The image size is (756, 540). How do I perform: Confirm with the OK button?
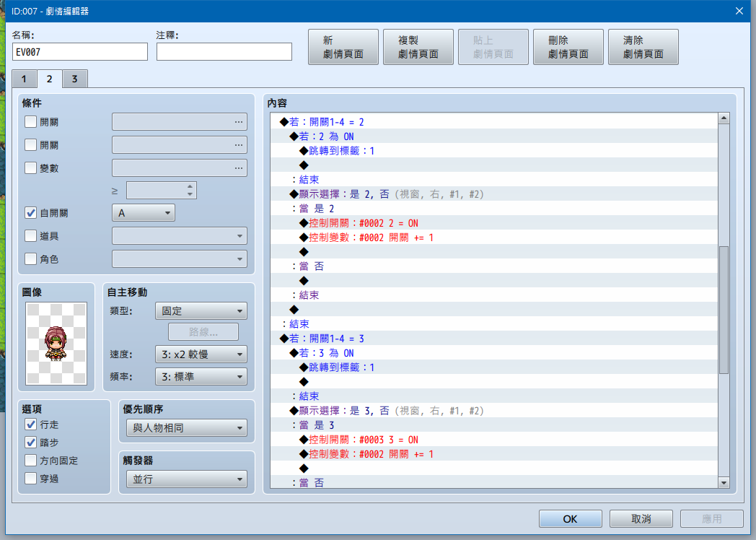tap(571, 519)
